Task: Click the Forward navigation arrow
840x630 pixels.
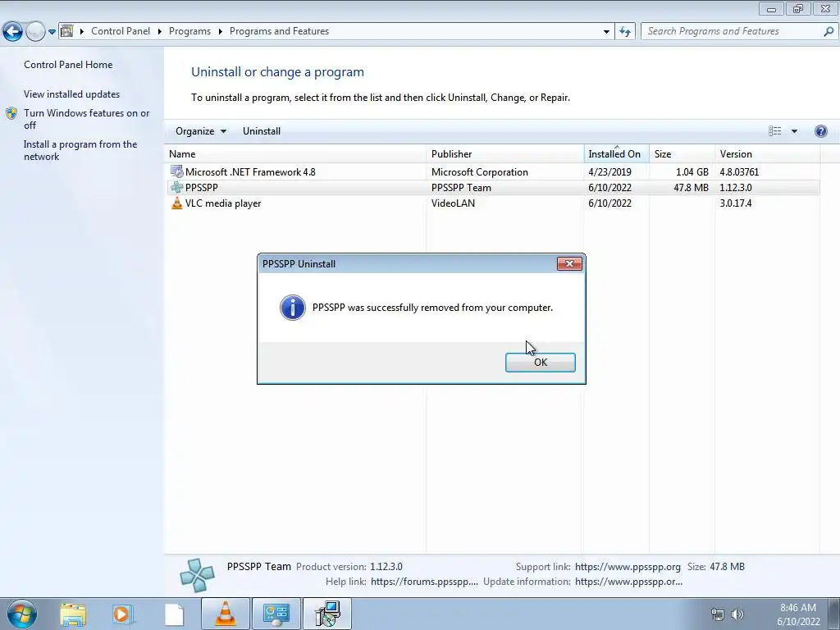Action: [x=35, y=32]
